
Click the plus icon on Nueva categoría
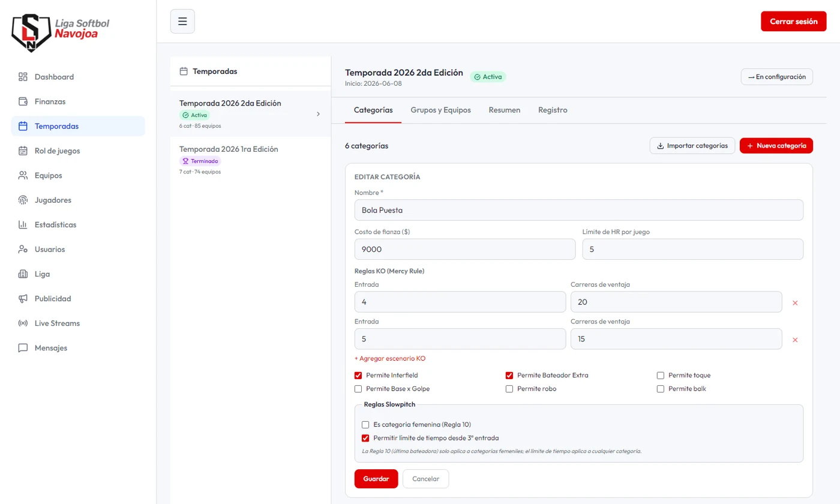tap(750, 146)
